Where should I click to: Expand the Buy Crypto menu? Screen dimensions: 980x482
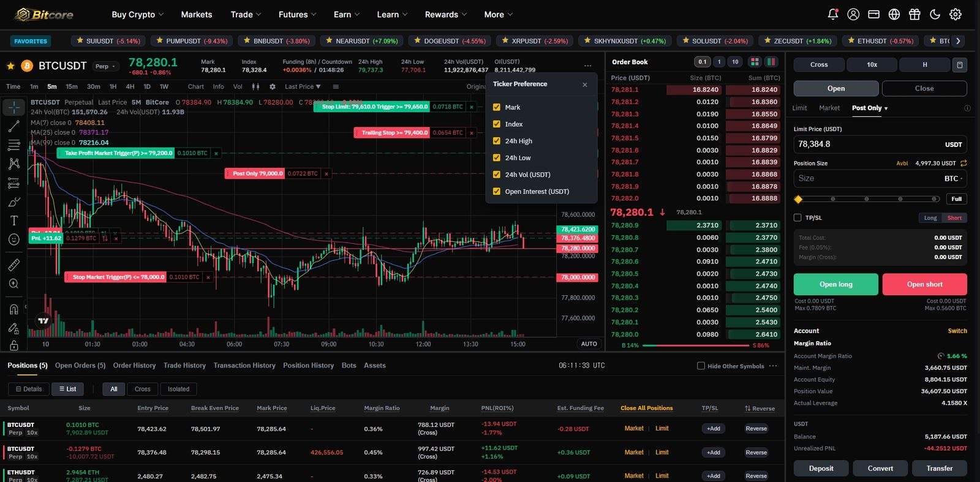138,14
